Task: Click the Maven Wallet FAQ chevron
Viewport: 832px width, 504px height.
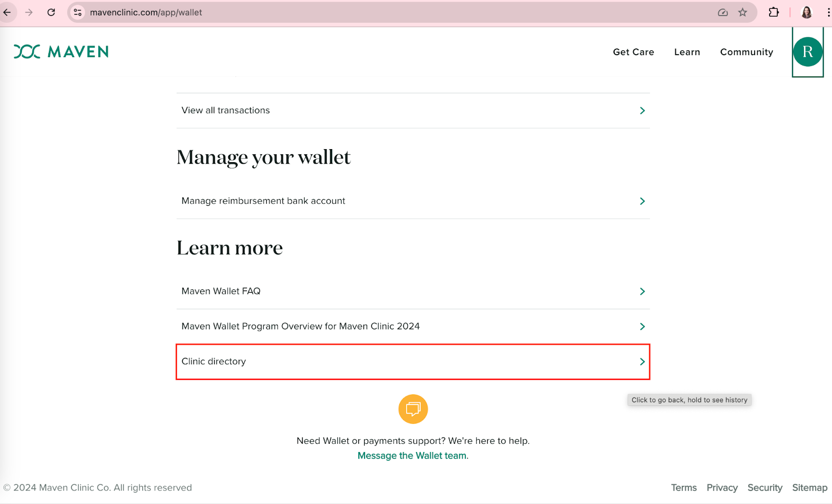Action: click(642, 291)
